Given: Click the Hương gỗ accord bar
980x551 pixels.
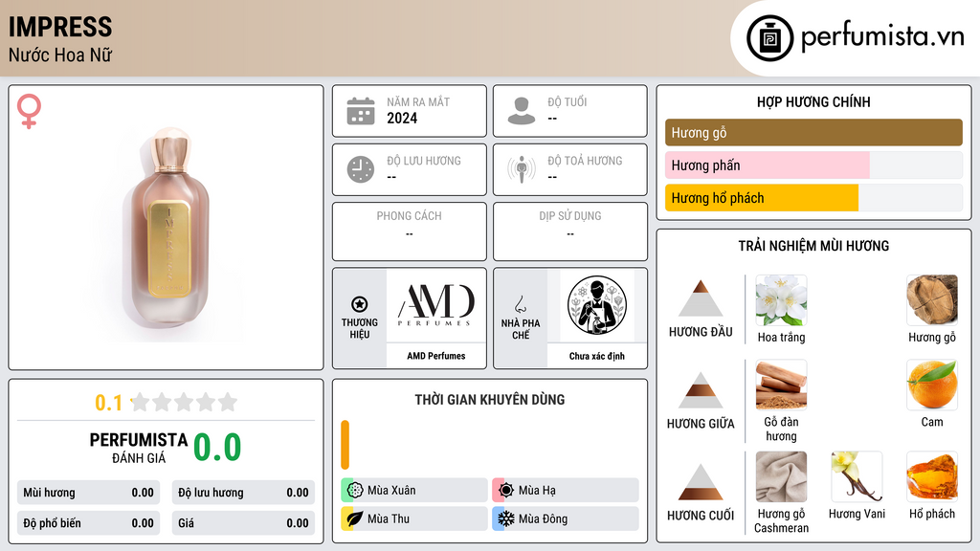Looking at the screenshot, I should tap(813, 132).
